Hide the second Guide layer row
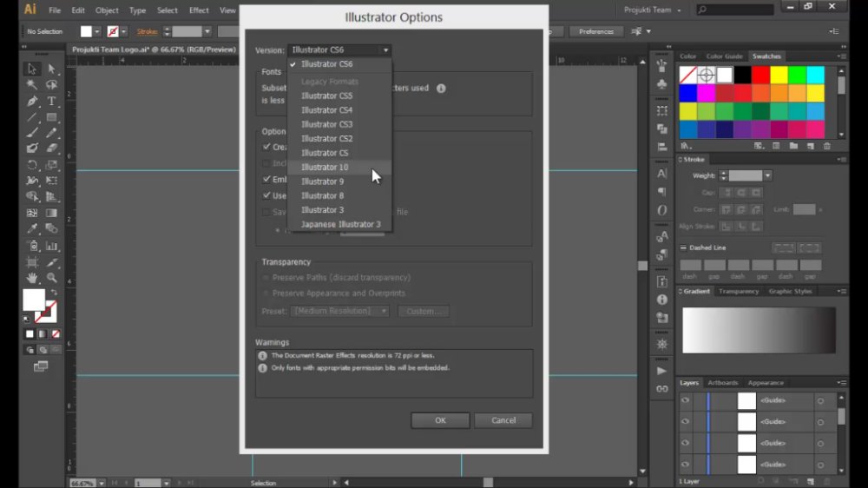The height and width of the screenshot is (488, 868). (x=686, y=421)
